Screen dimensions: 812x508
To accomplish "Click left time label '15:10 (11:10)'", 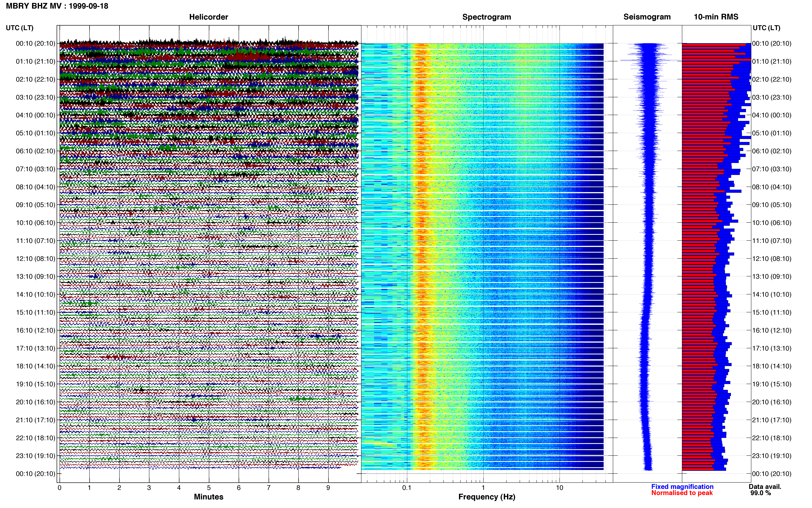I will [x=36, y=313].
